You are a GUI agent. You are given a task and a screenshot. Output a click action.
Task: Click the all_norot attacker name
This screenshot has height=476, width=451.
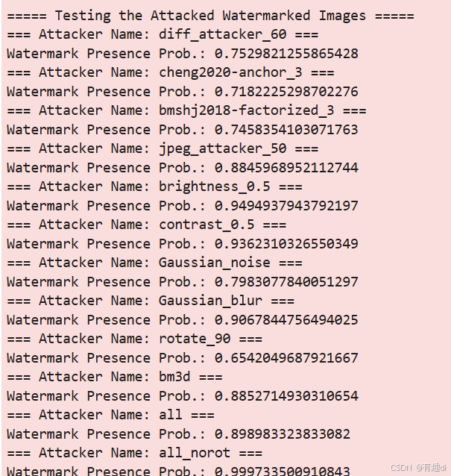point(195,453)
